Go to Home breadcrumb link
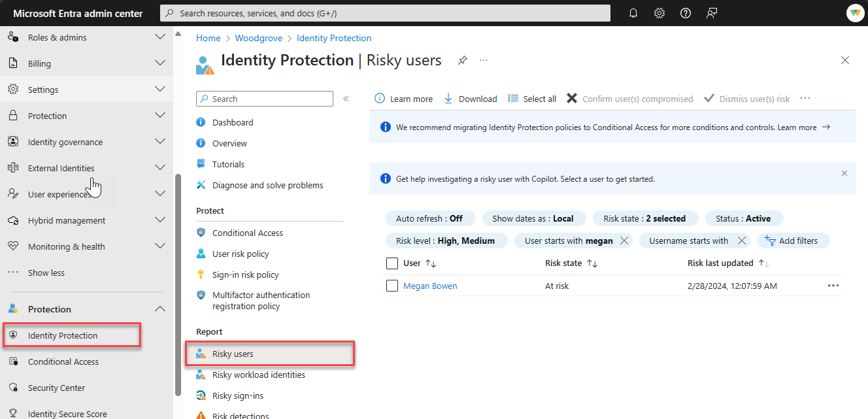 (209, 38)
